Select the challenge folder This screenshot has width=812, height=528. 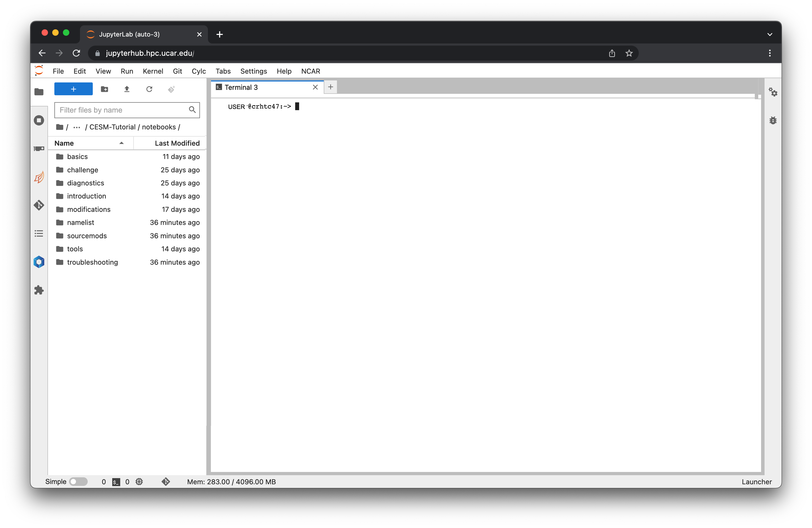pos(127,170)
